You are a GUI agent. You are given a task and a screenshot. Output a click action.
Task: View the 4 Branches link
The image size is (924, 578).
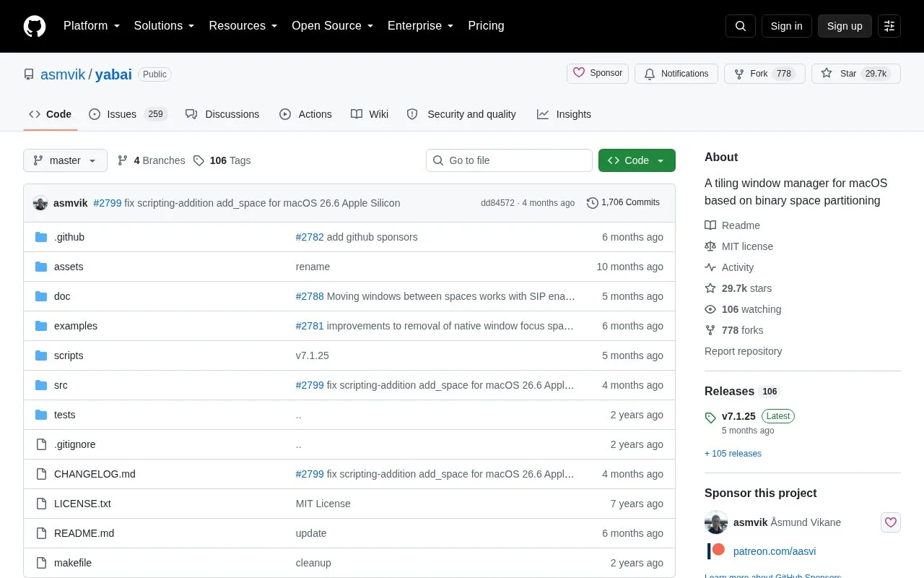[151, 160]
